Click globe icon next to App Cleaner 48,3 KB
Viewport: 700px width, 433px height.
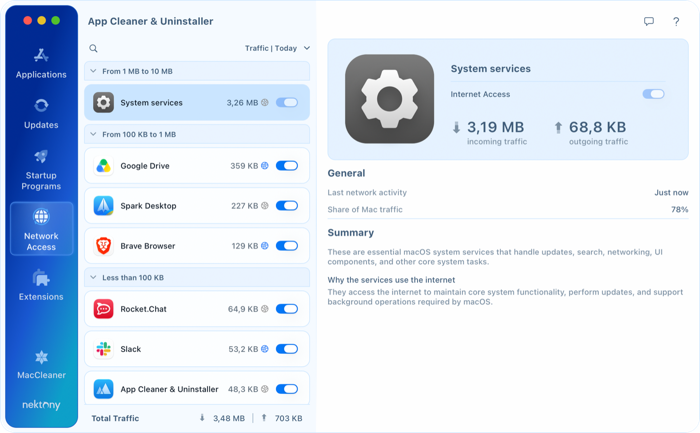point(265,389)
